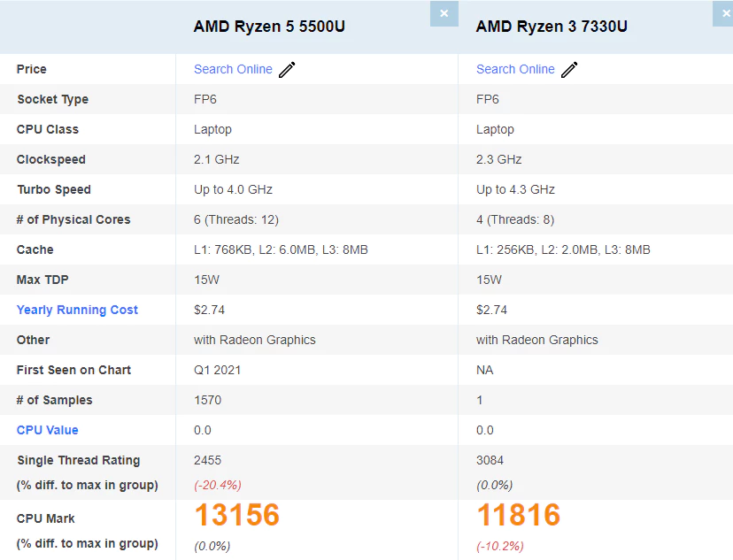733x560 pixels.
Task: Open Search Online link for Ryzen 3 7330U
Action: [x=515, y=69]
